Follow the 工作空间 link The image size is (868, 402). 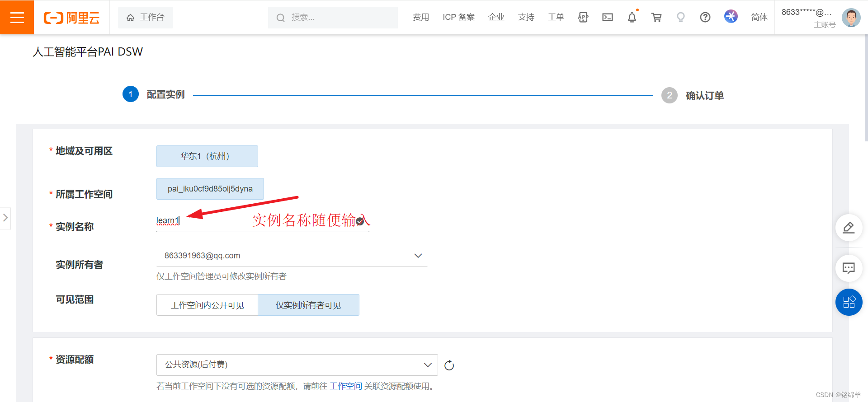pyautogui.click(x=346, y=386)
